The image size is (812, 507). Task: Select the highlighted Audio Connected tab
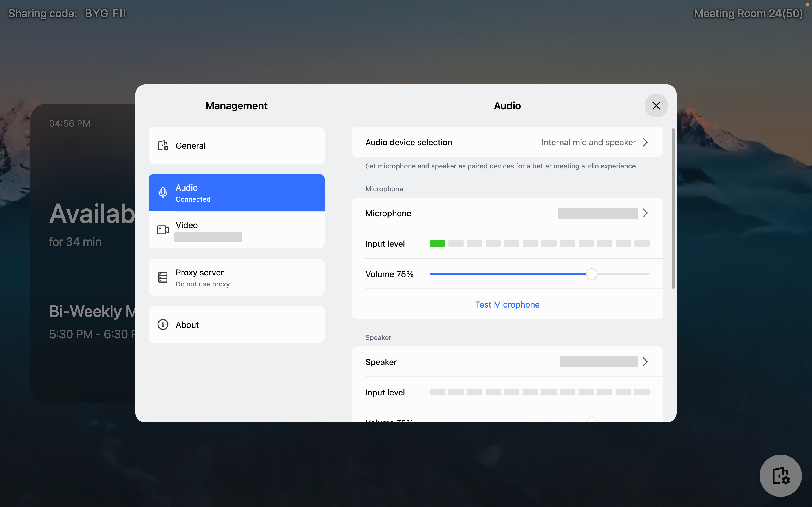(x=236, y=192)
